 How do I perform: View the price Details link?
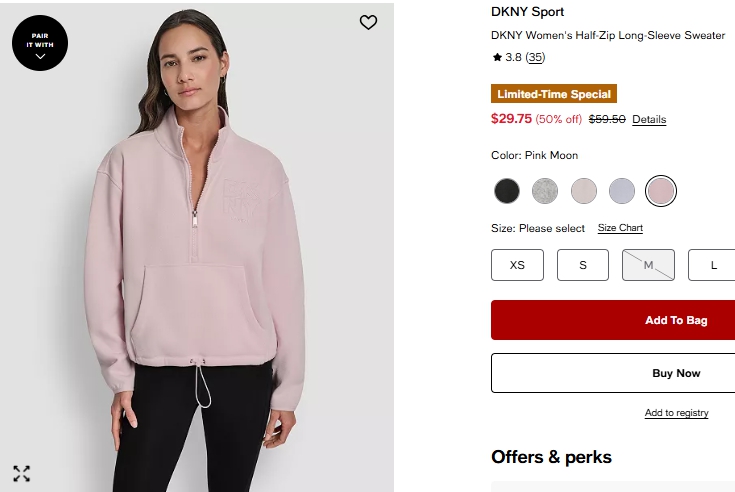[x=649, y=120]
